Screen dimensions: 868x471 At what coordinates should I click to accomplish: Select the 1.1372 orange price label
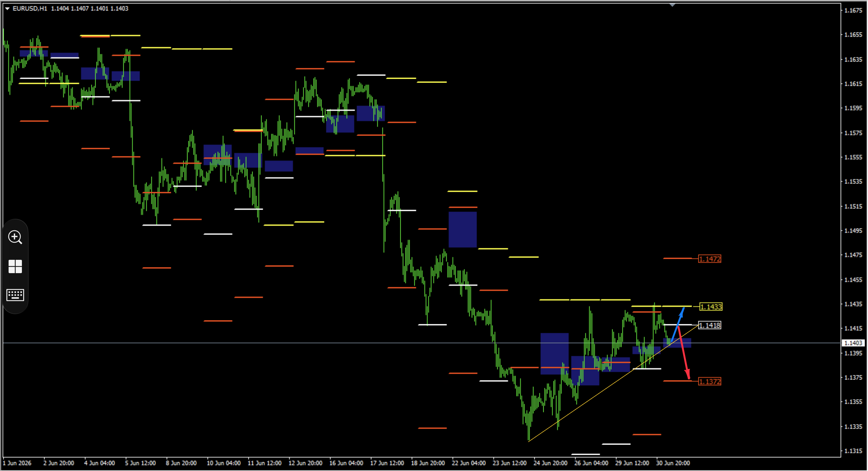pyautogui.click(x=710, y=381)
